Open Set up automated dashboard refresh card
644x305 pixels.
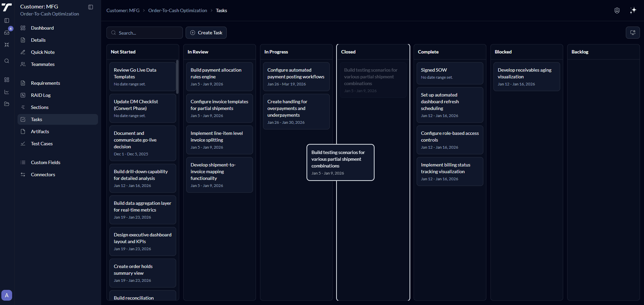click(450, 105)
